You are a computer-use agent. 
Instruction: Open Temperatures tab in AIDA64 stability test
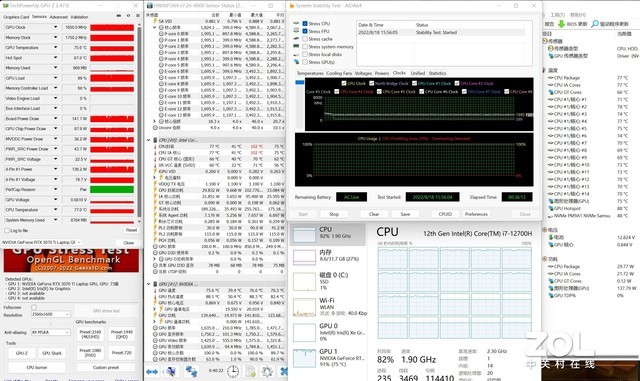310,73
